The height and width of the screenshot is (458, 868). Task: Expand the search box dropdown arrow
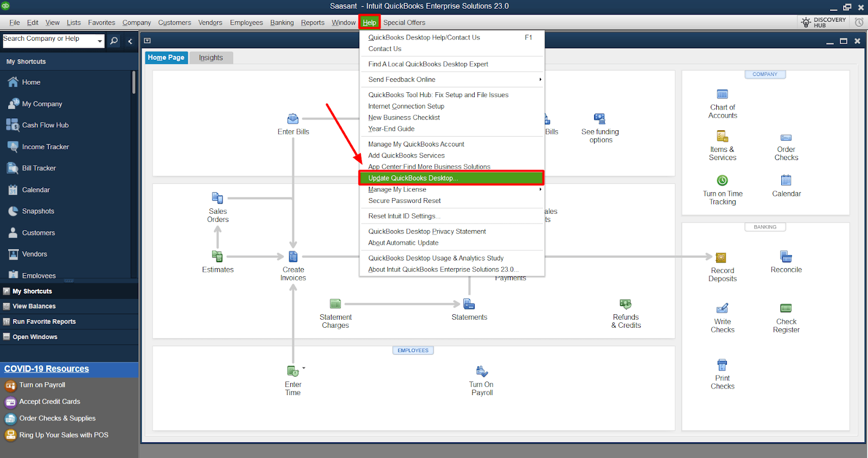[x=99, y=41]
